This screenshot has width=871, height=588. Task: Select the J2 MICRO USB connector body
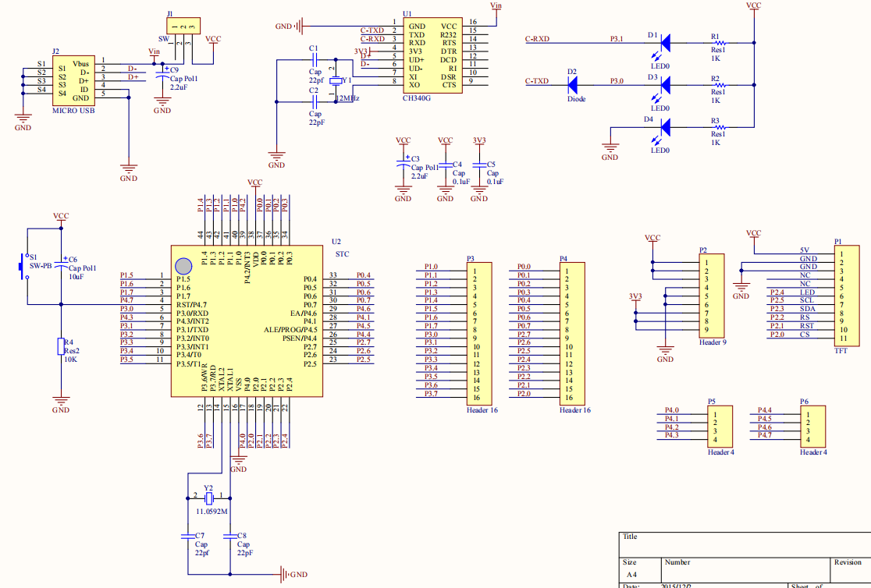(x=73, y=80)
